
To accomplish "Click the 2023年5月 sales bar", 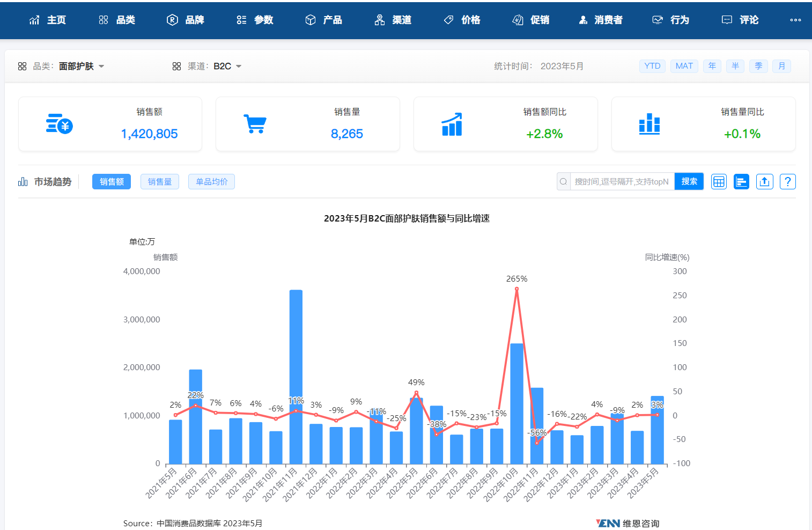I will [x=658, y=430].
